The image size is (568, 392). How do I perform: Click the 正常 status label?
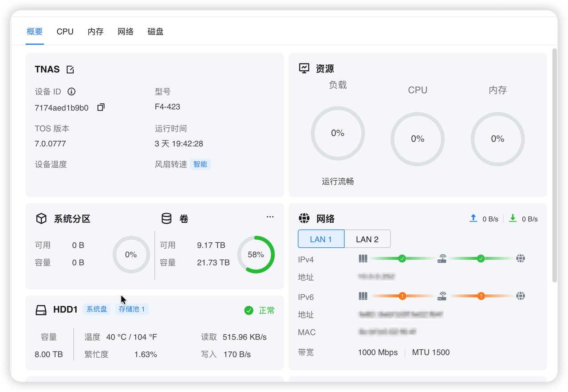[x=267, y=310]
